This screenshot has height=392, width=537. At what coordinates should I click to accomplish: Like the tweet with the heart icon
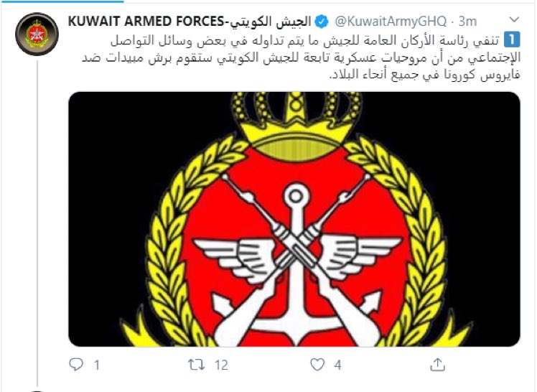317,365
